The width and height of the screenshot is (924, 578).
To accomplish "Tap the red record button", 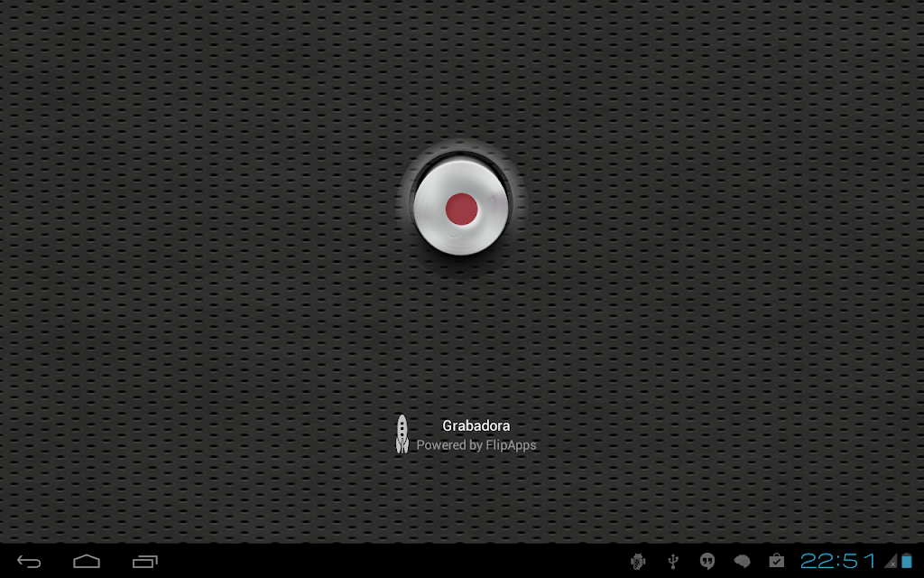I will pos(461,208).
